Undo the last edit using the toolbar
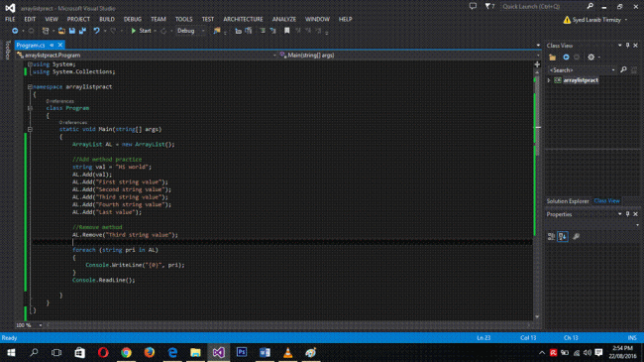 (x=96, y=31)
